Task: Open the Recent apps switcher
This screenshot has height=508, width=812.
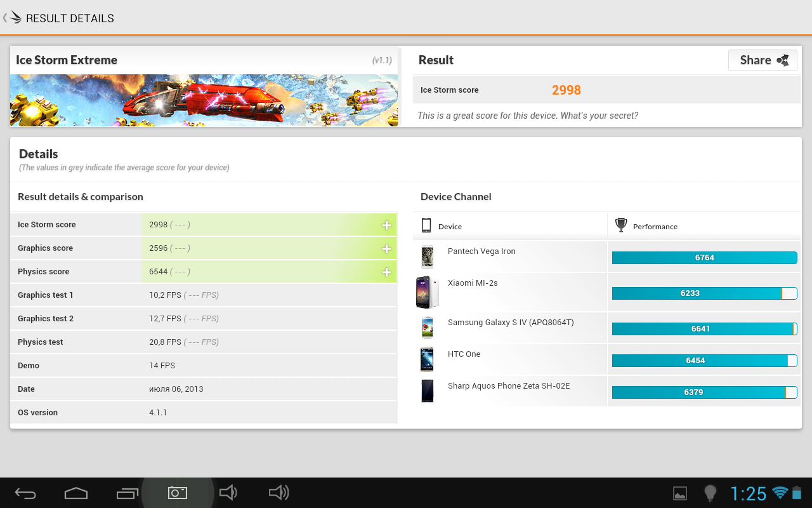Action: coord(128,493)
